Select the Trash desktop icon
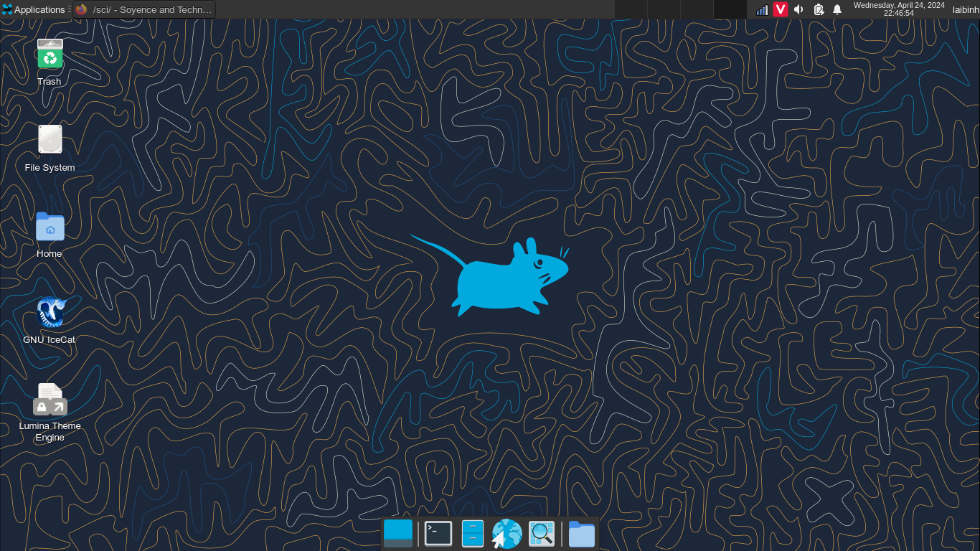Screen dimensions: 980x551 click(x=50, y=56)
